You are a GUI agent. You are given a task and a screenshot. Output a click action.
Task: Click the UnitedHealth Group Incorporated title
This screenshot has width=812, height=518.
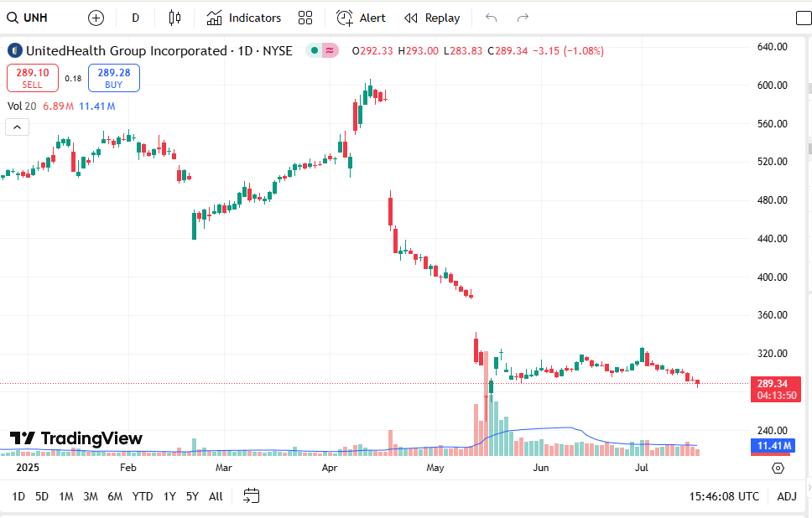coord(127,51)
